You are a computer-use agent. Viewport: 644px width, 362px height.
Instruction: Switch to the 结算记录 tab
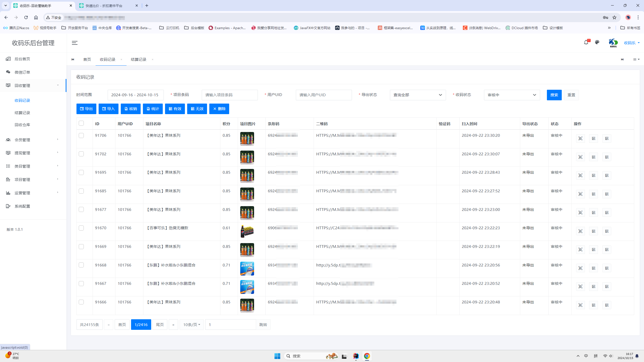[x=139, y=60]
